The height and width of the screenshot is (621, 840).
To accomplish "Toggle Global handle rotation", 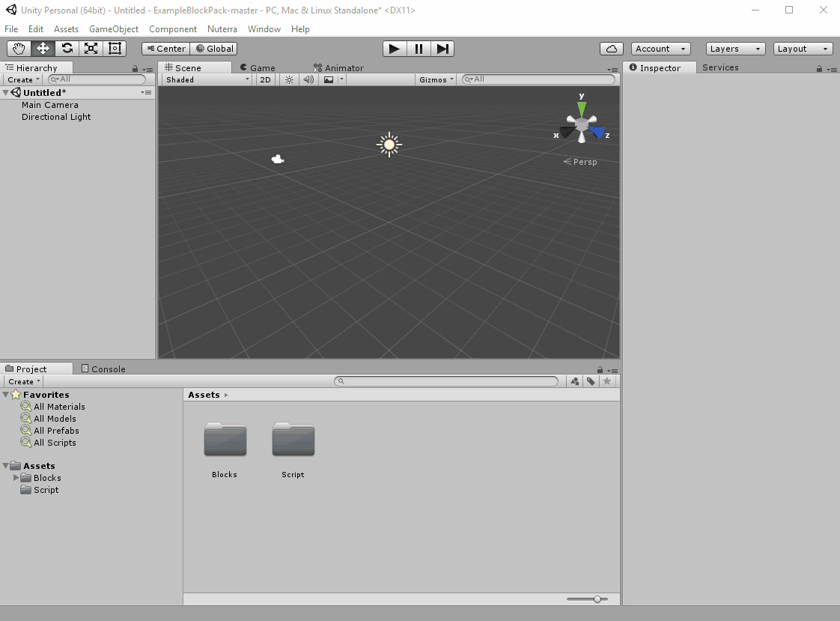I will tap(214, 49).
